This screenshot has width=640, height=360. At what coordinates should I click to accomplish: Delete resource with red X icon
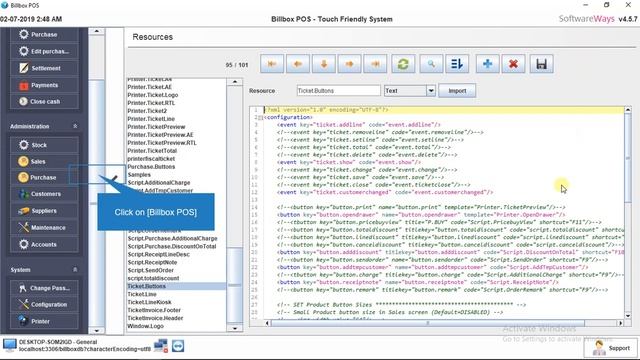tap(513, 64)
